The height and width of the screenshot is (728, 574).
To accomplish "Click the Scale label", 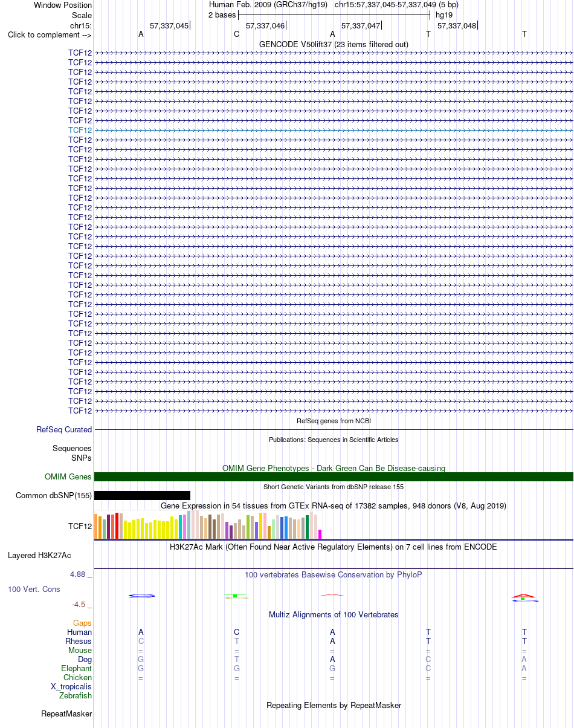I will pos(82,15).
